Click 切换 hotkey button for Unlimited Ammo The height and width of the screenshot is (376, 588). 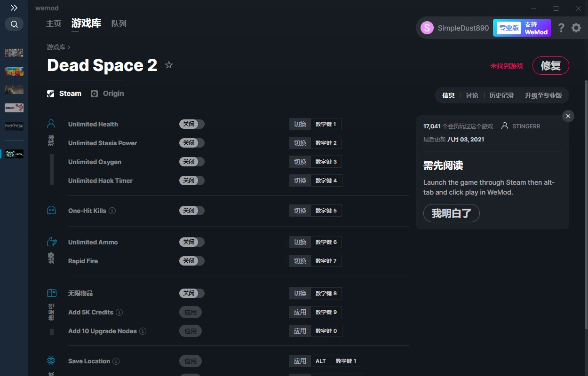pos(300,242)
